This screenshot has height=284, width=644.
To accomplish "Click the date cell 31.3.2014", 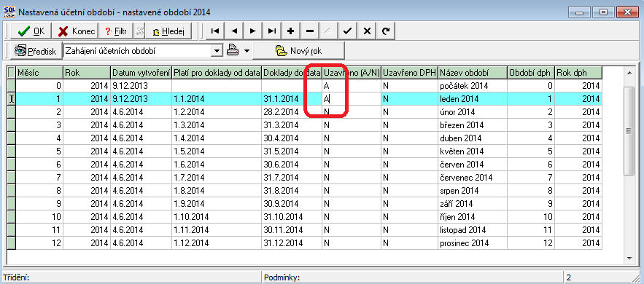I will click(292, 125).
